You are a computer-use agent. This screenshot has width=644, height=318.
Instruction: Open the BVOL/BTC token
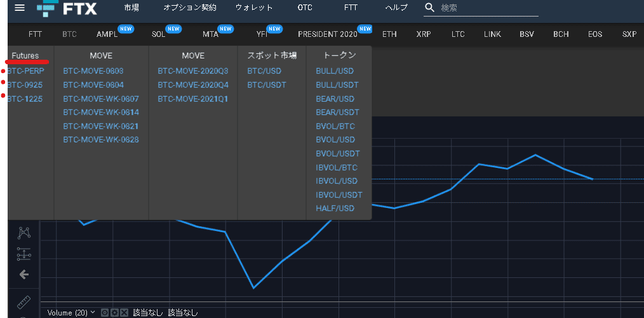(x=335, y=127)
